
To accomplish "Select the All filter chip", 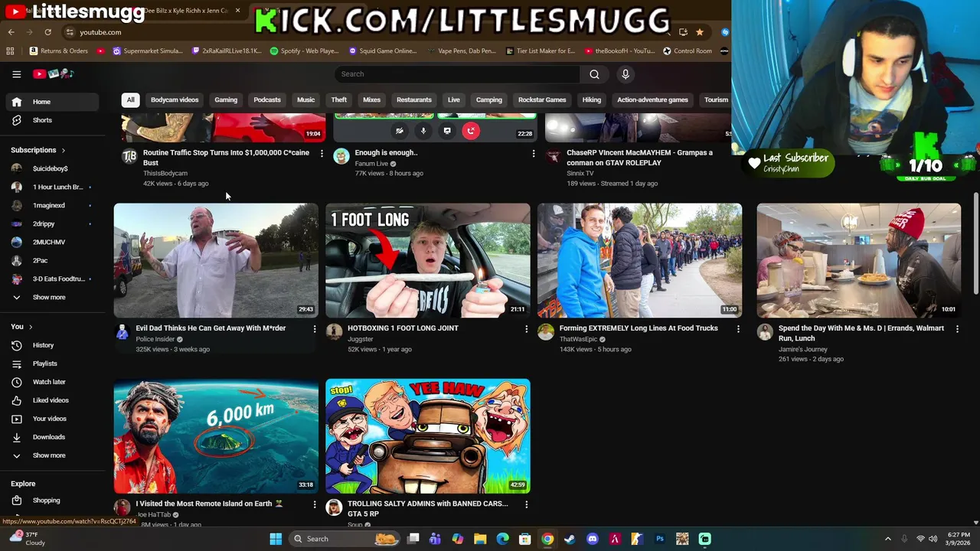I will point(130,100).
